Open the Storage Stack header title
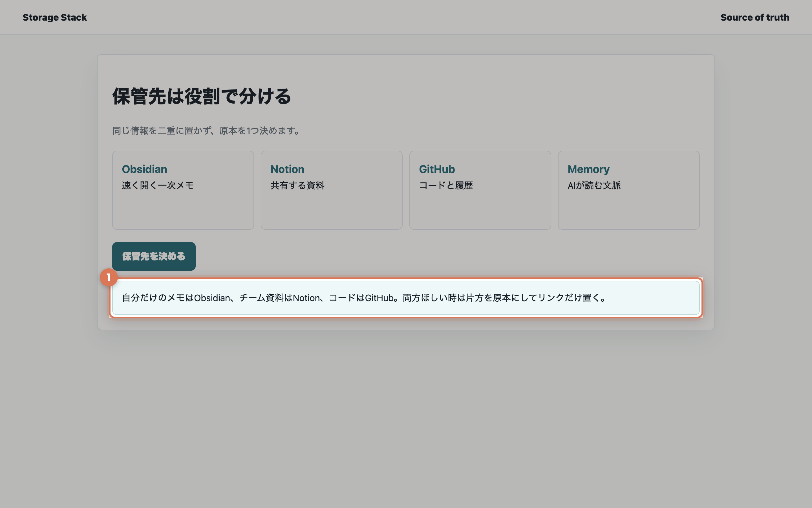This screenshot has height=508, width=812. (55, 17)
